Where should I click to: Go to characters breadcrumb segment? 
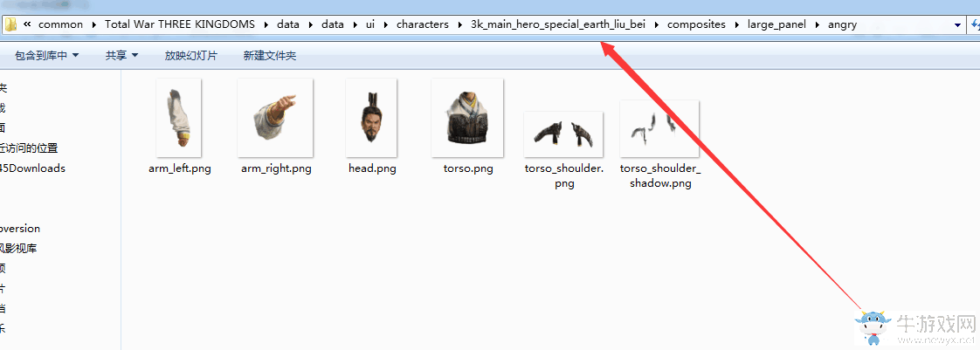tap(423, 25)
